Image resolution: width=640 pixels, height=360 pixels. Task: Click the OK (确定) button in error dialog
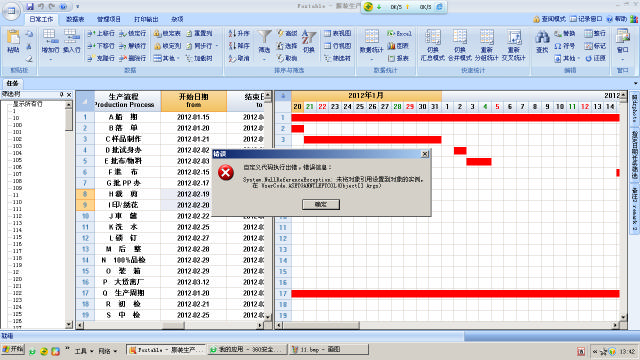321,204
